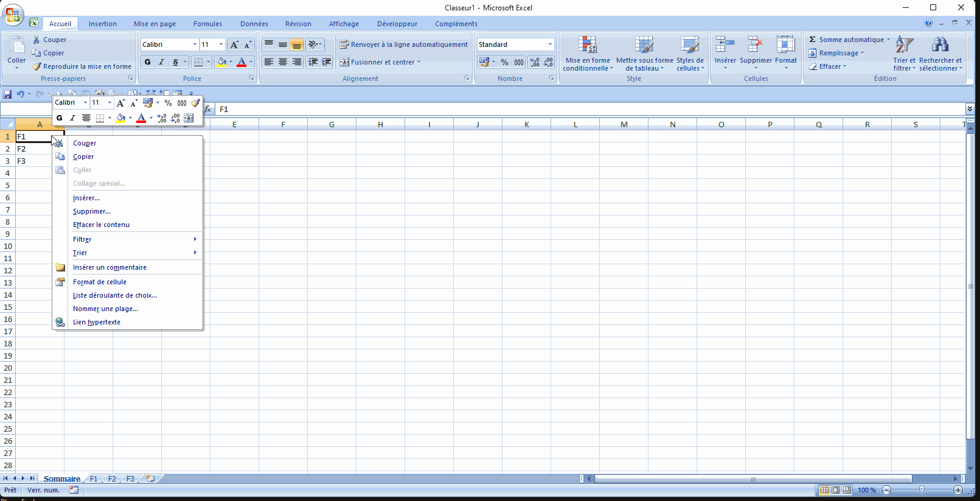The height and width of the screenshot is (501, 980).
Task: Click Trier et filtrer icon
Action: tap(904, 46)
